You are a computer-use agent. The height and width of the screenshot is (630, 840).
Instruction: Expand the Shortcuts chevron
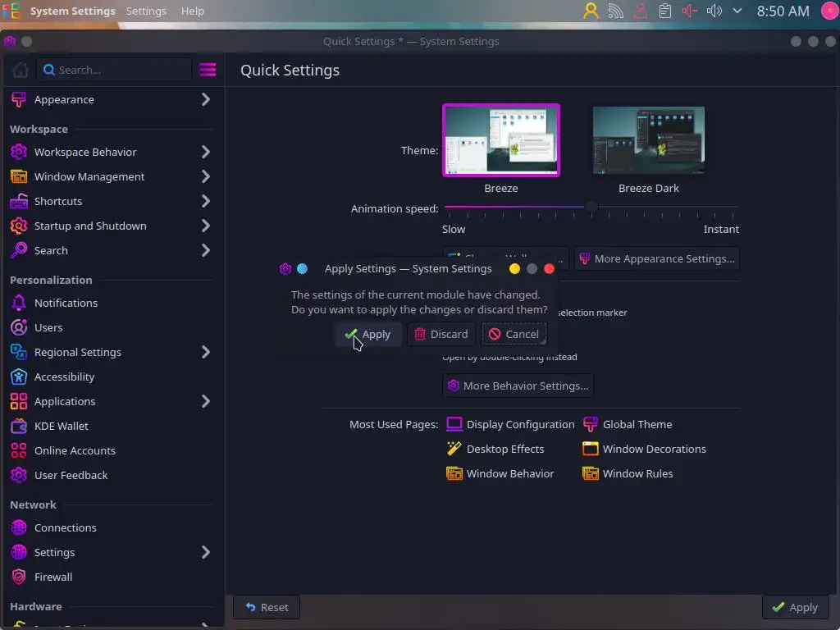(206, 202)
